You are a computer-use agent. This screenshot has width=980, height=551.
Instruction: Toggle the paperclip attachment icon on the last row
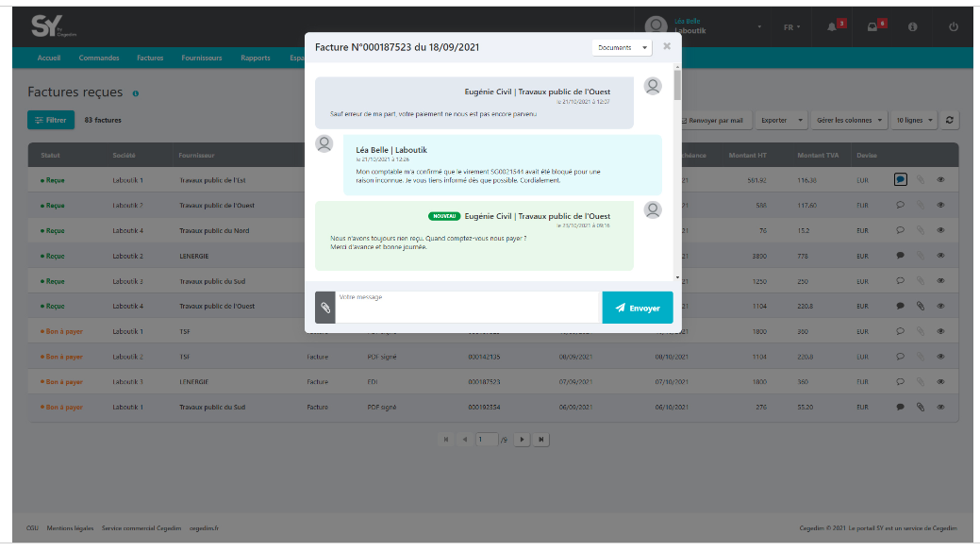click(x=920, y=407)
